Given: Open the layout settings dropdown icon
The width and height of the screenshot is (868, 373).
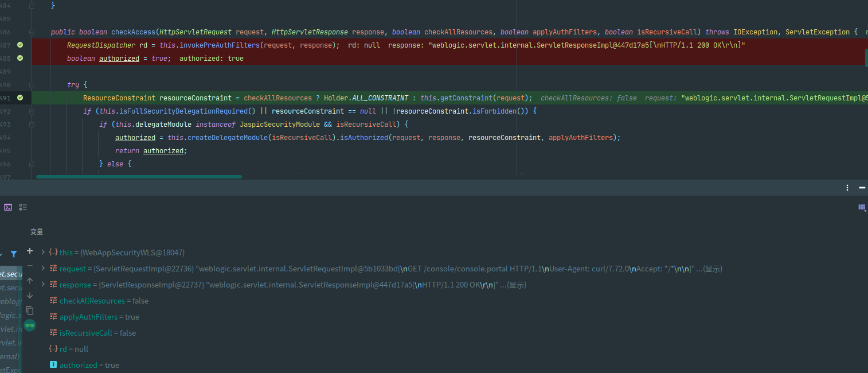Looking at the screenshot, I should (862, 207).
